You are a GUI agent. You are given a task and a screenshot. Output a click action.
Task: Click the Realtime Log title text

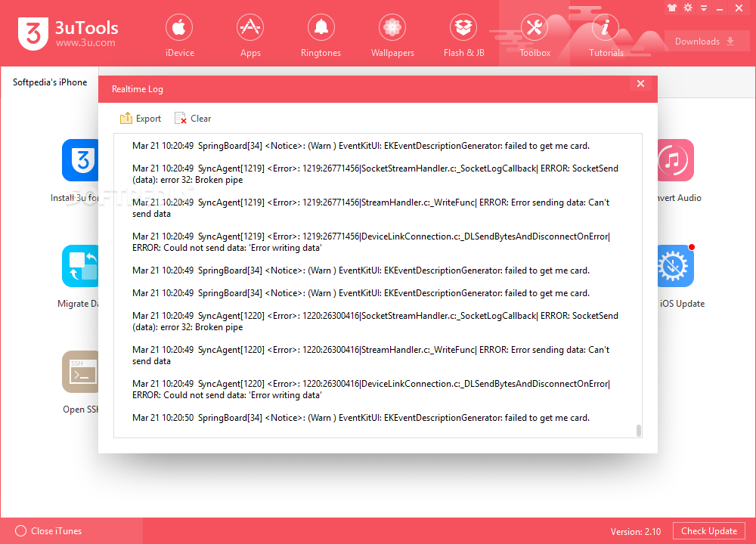tap(138, 89)
